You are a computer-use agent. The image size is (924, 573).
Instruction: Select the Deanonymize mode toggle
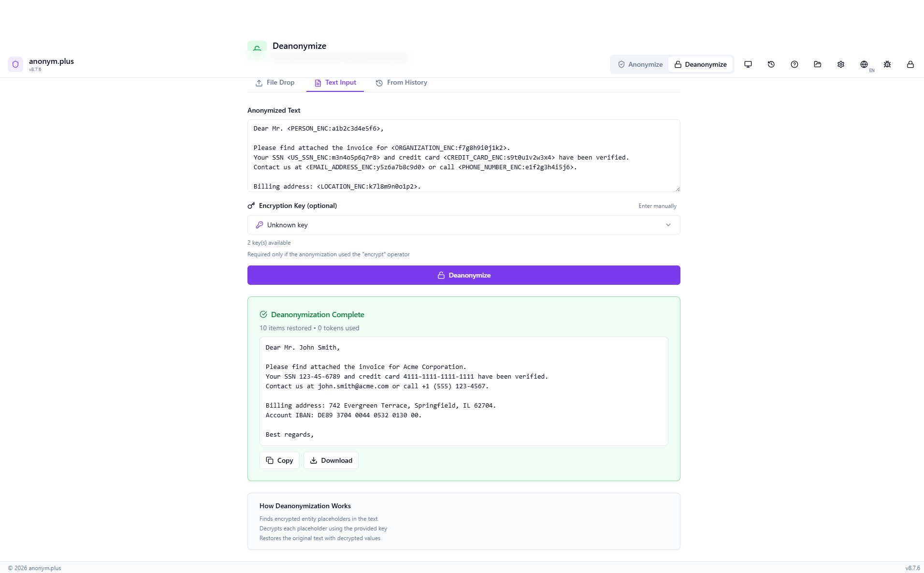coord(700,64)
